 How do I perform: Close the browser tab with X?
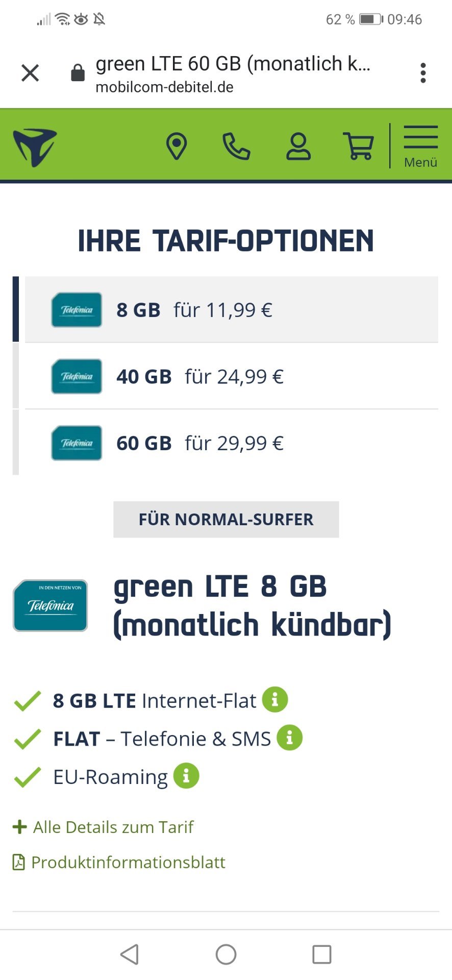pyautogui.click(x=30, y=72)
